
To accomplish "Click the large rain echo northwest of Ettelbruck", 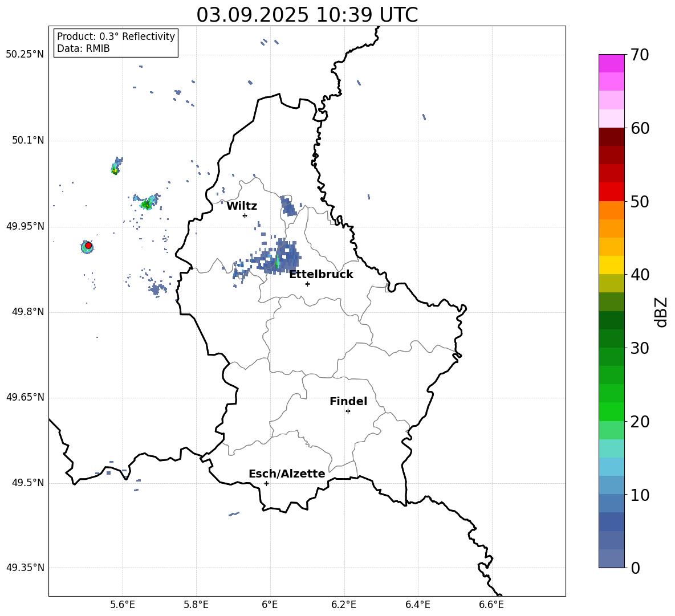I will click(x=278, y=257).
